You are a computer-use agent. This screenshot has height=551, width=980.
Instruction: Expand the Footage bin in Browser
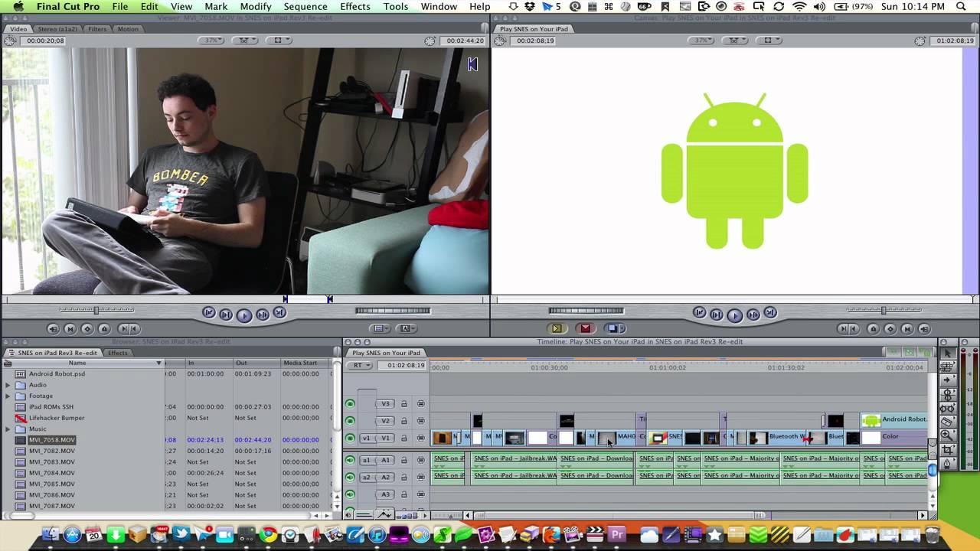coord(8,396)
